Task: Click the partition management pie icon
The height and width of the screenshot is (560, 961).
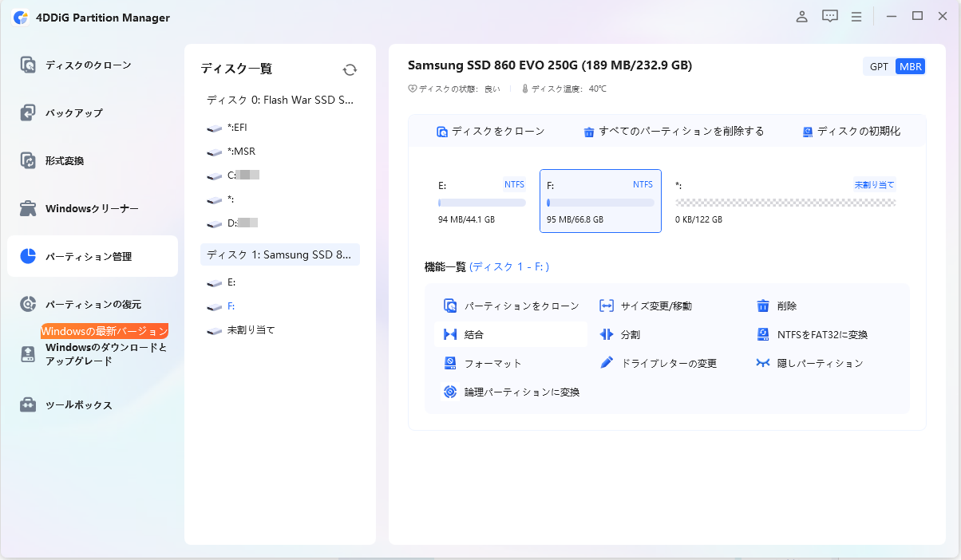Action: [x=28, y=257]
